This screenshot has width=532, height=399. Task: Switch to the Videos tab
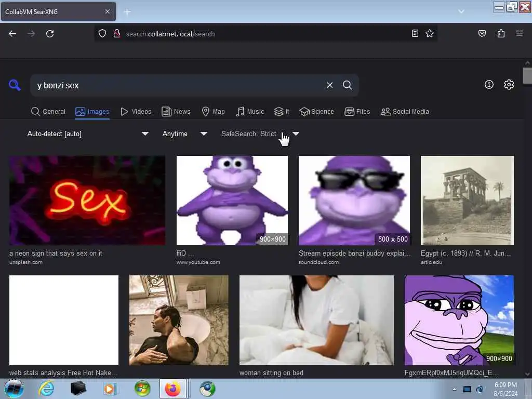(x=136, y=112)
